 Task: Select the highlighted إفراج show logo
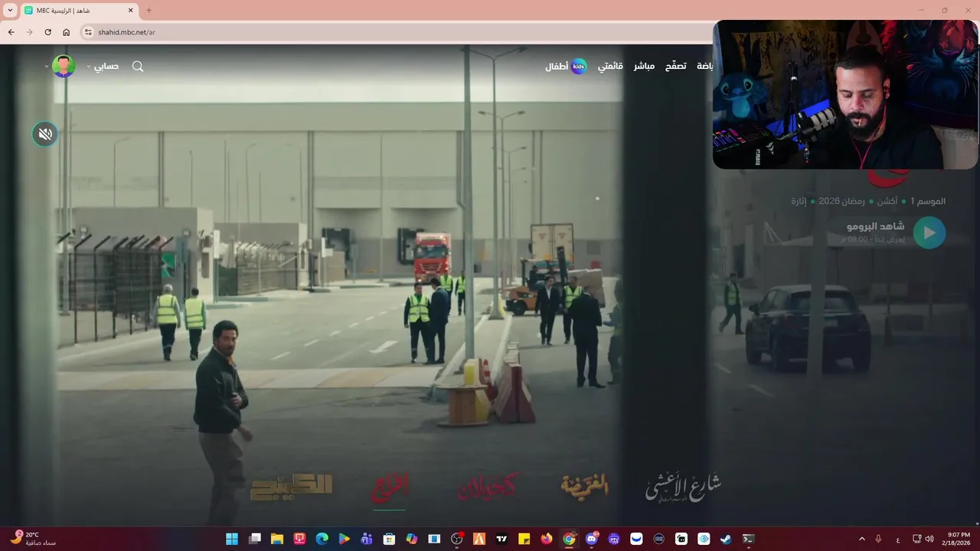click(x=390, y=487)
